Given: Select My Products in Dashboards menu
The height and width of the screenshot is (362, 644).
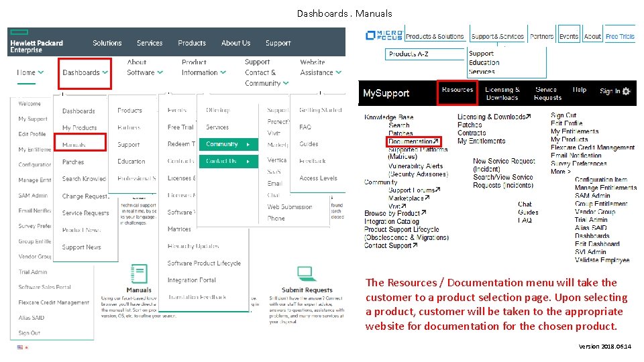Looking at the screenshot, I should pos(79,127).
